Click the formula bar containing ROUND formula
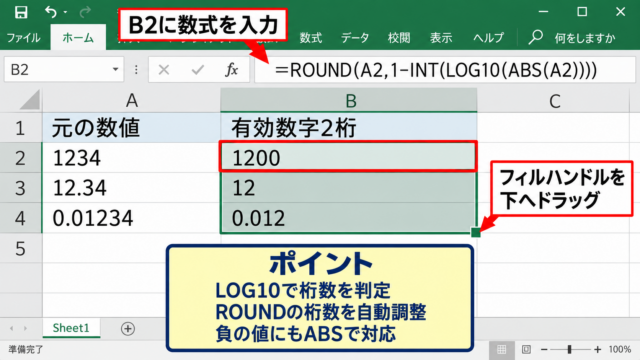640x360 pixels. click(444, 70)
